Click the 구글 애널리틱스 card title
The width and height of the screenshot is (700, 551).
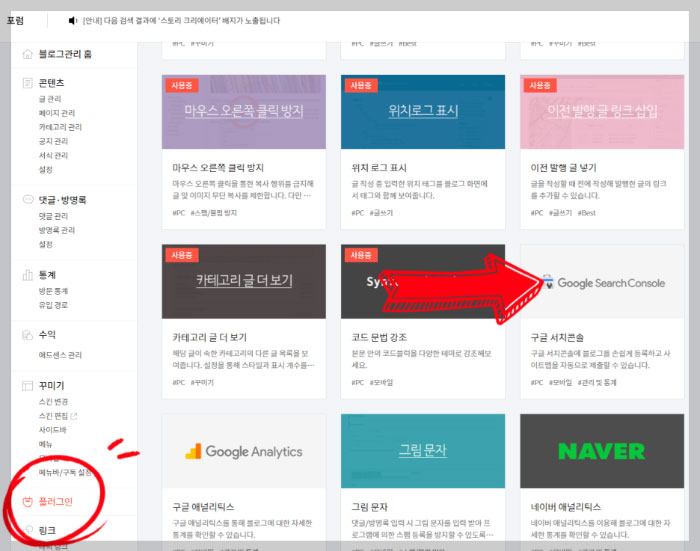(204, 507)
